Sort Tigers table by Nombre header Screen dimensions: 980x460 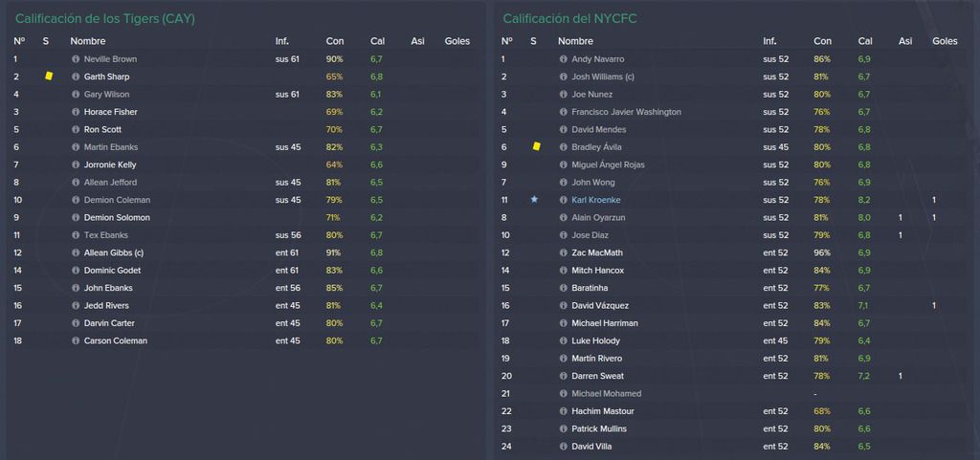click(x=87, y=41)
